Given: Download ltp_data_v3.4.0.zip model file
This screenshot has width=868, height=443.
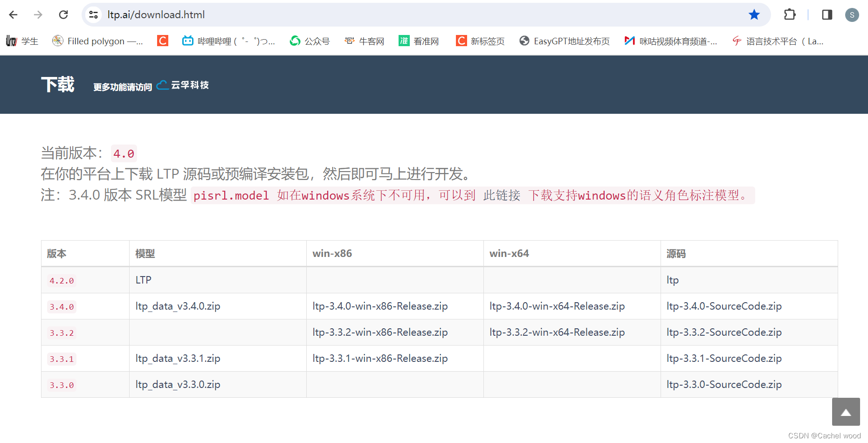Looking at the screenshot, I should click(178, 306).
